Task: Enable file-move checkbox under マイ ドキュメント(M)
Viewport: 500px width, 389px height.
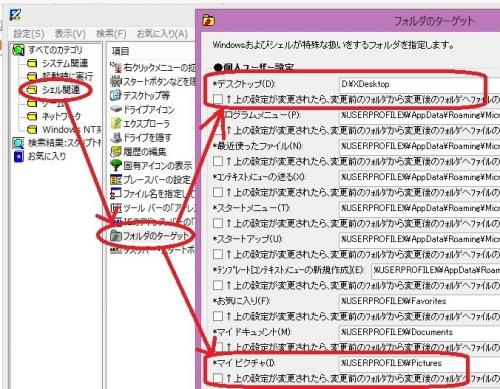Action: 218,347
